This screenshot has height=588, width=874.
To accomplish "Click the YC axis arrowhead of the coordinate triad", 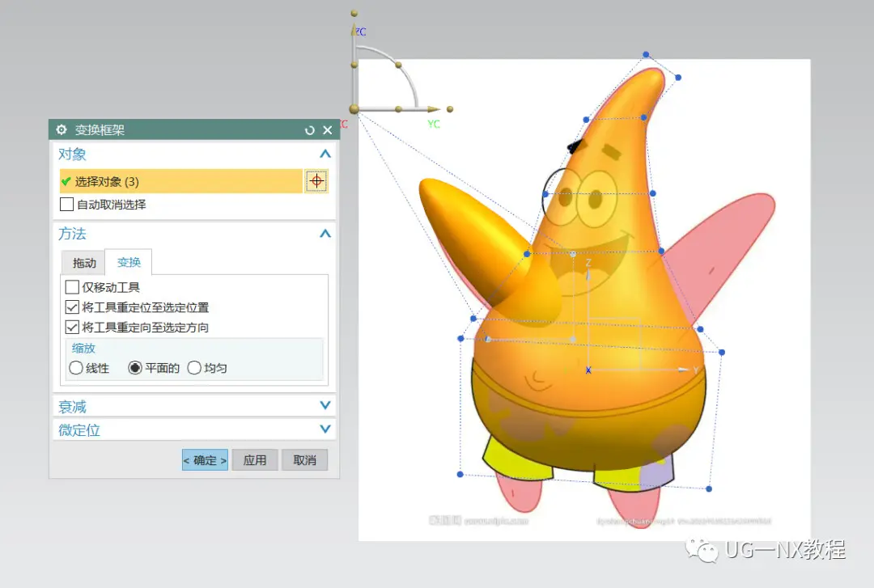I will tap(434, 109).
